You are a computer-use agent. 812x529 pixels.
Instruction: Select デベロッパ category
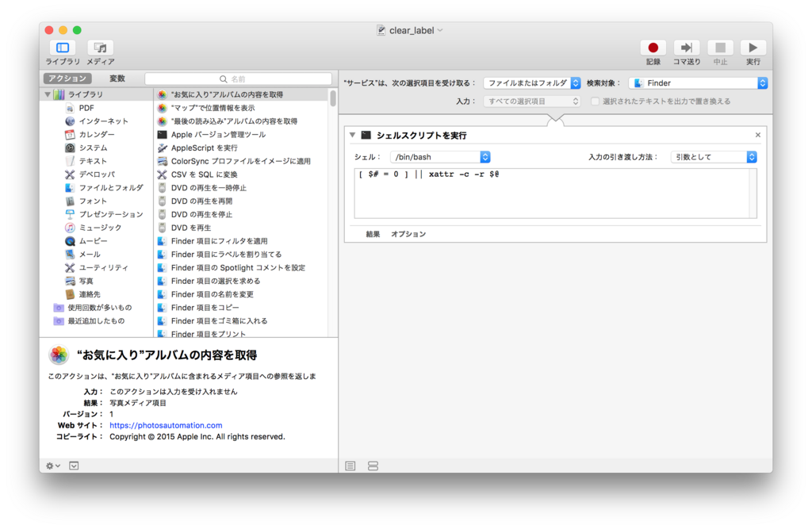point(96,174)
